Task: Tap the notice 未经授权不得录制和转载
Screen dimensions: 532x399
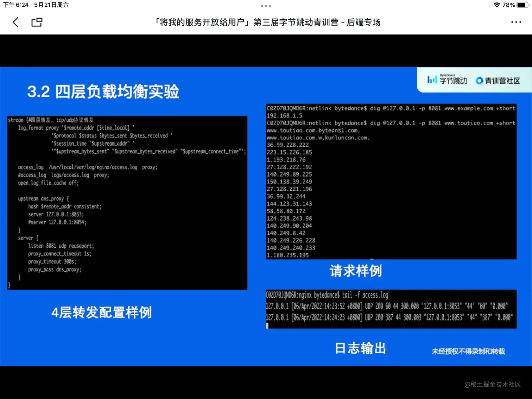Action: coord(468,351)
